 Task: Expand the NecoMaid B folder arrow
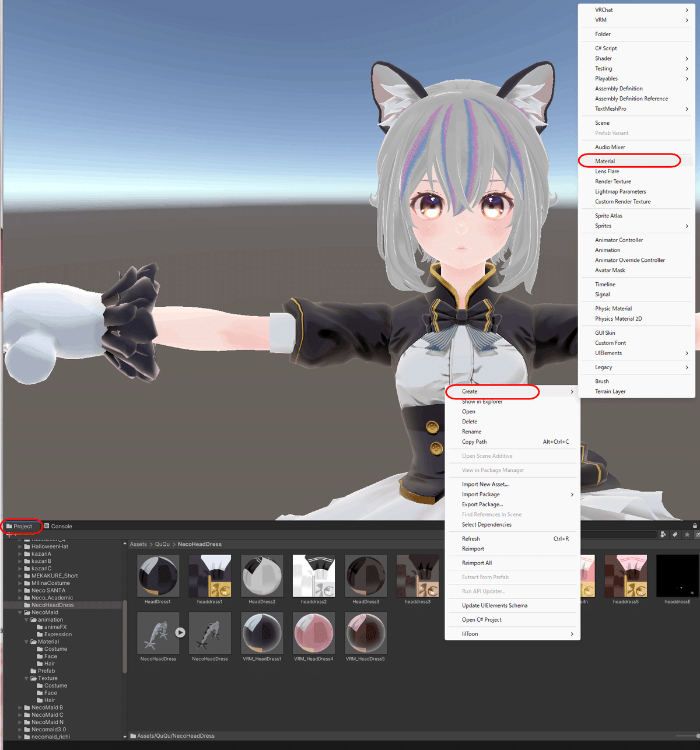tap(20, 707)
